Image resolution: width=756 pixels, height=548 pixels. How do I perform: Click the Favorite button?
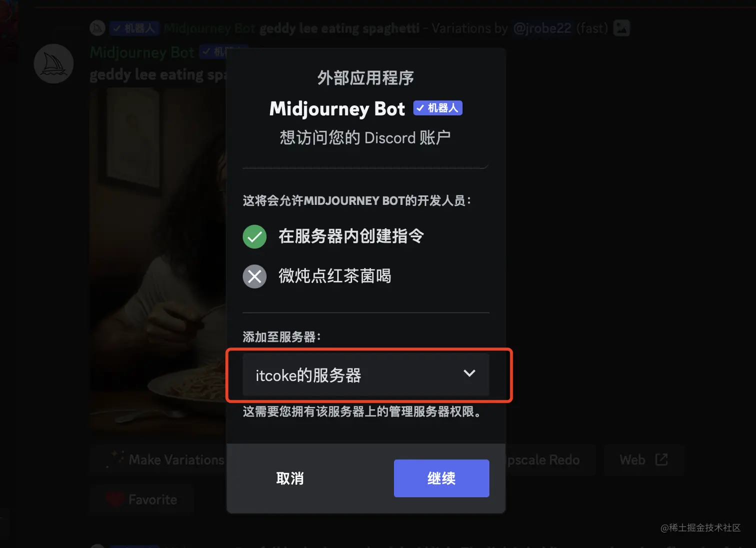click(x=142, y=499)
